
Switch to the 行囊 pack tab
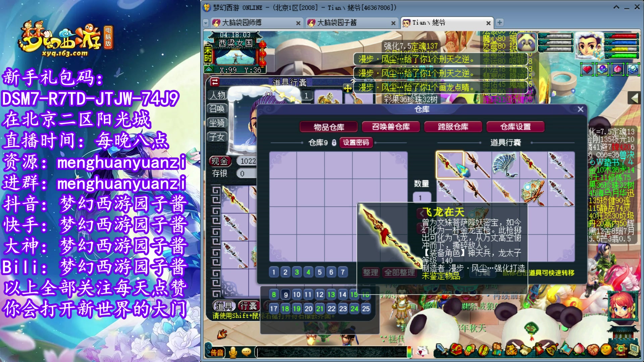248,306
